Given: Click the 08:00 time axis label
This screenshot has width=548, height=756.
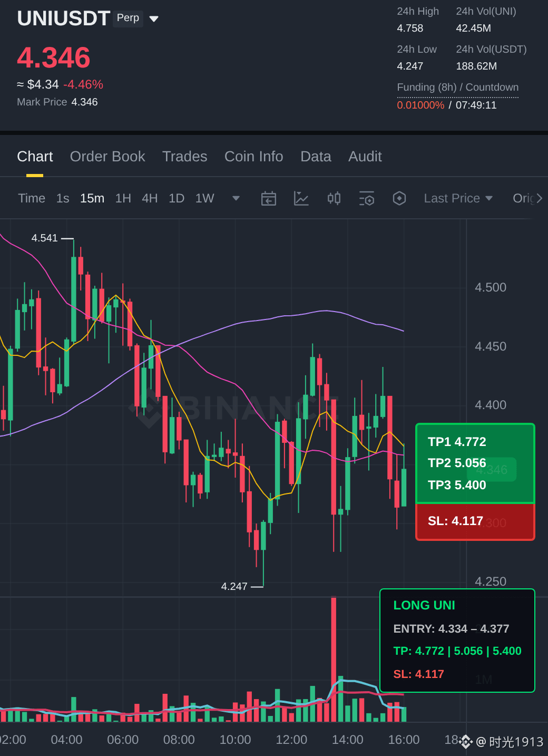Looking at the screenshot, I should pos(179,740).
